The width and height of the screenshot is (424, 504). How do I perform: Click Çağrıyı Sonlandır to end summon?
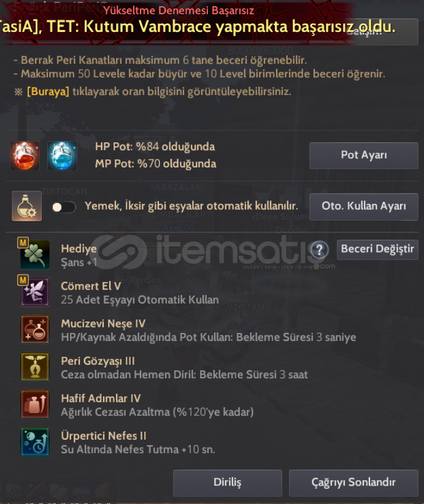coord(353,483)
